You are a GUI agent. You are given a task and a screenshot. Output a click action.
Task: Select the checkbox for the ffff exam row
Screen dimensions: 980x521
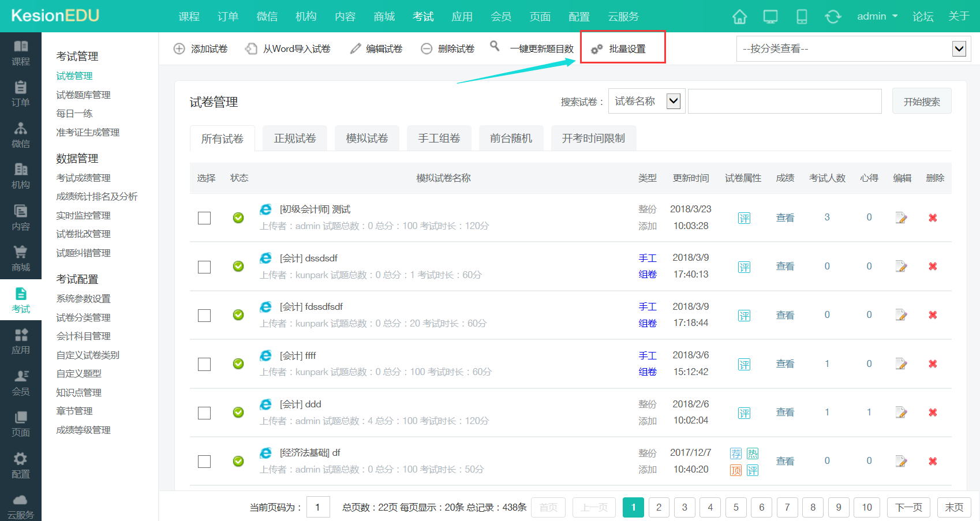click(x=204, y=364)
